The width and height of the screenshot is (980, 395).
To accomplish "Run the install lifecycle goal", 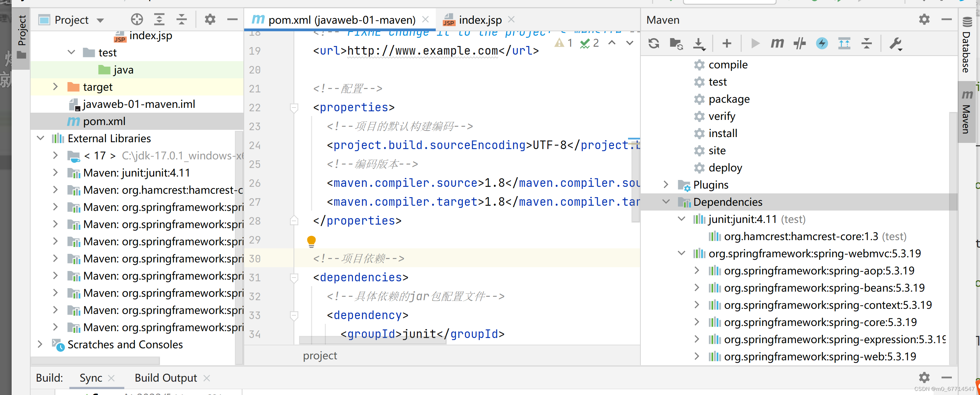I will click(722, 133).
